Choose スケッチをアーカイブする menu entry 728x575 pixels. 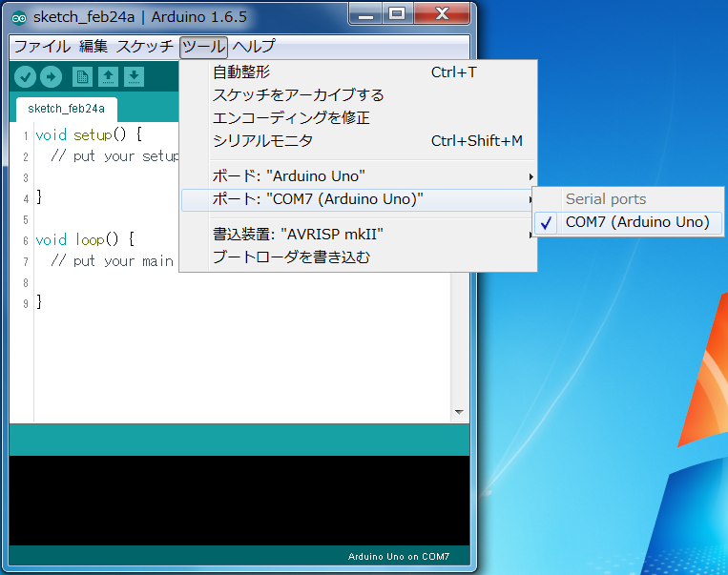point(358,95)
